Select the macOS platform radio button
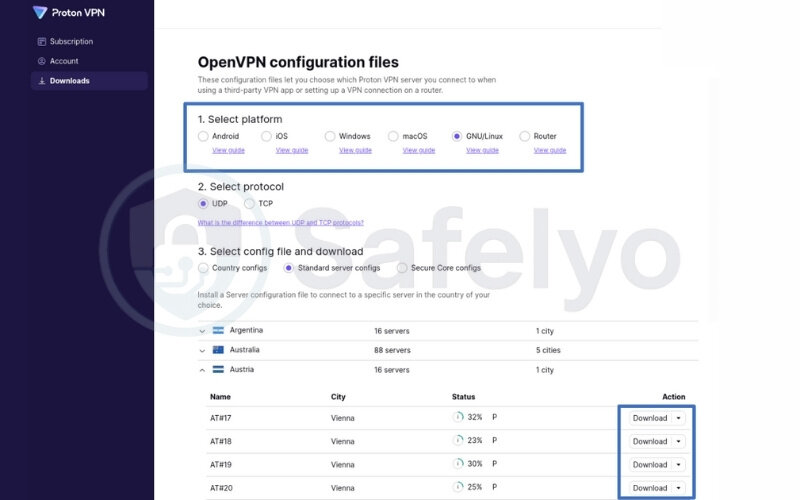This screenshot has width=800, height=500. [x=393, y=136]
